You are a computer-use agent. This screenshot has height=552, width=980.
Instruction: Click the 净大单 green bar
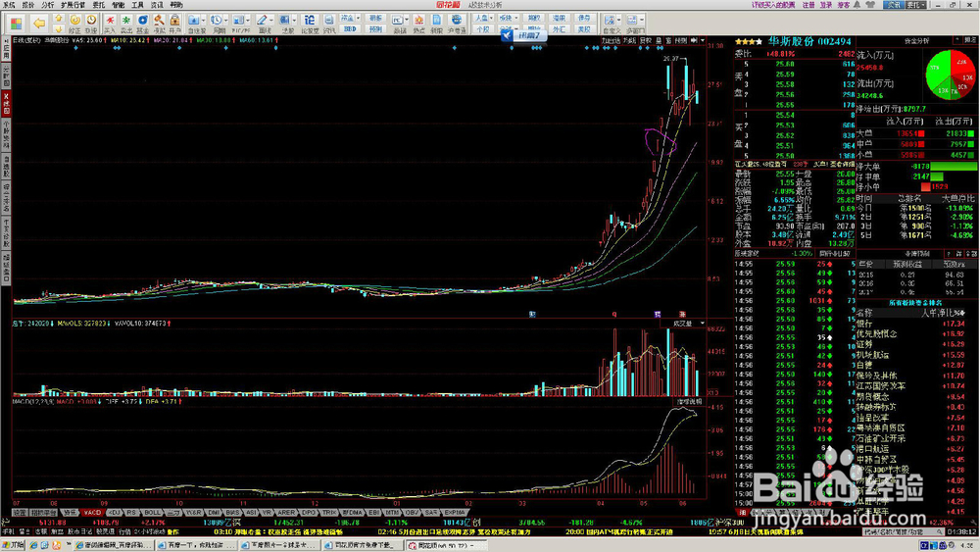pos(954,167)
